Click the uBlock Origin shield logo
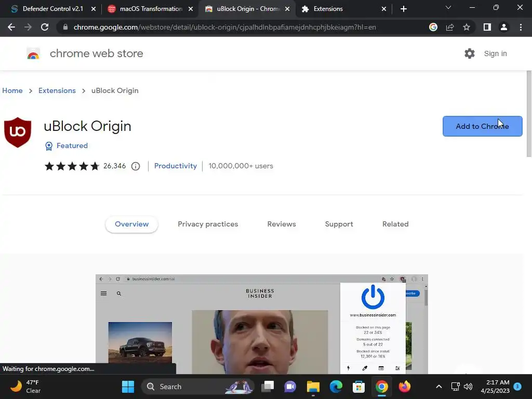 pyautogui.click(x=18, y=132)
